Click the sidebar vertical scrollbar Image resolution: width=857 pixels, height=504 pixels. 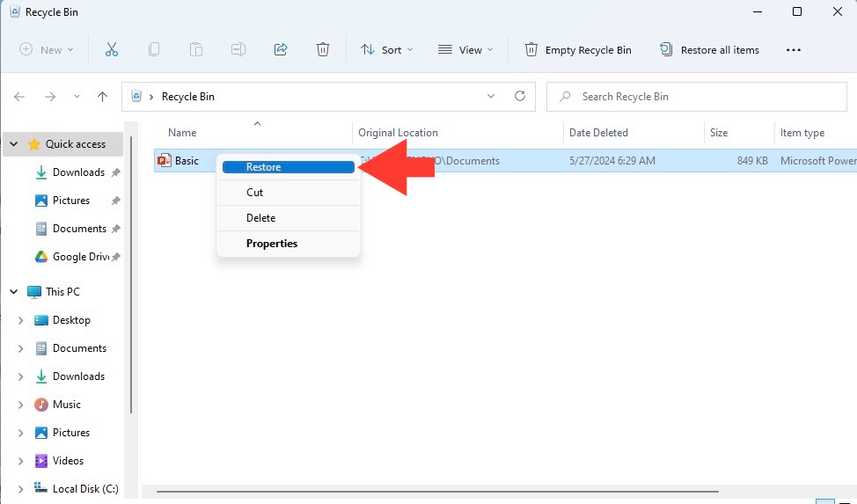point(131,275)
